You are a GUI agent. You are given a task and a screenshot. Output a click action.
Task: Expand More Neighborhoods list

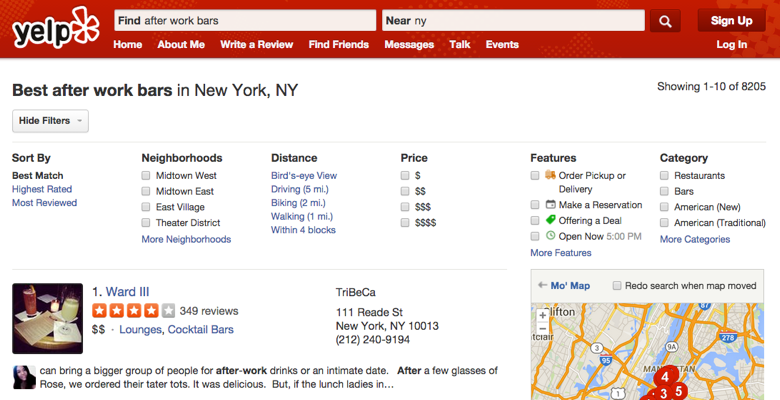pos(186,239)
